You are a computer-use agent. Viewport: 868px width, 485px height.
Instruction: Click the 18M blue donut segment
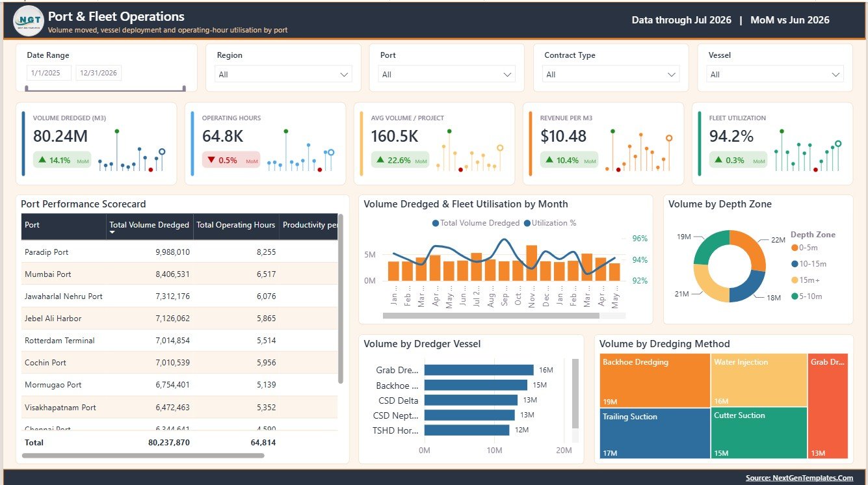point(749,287)
